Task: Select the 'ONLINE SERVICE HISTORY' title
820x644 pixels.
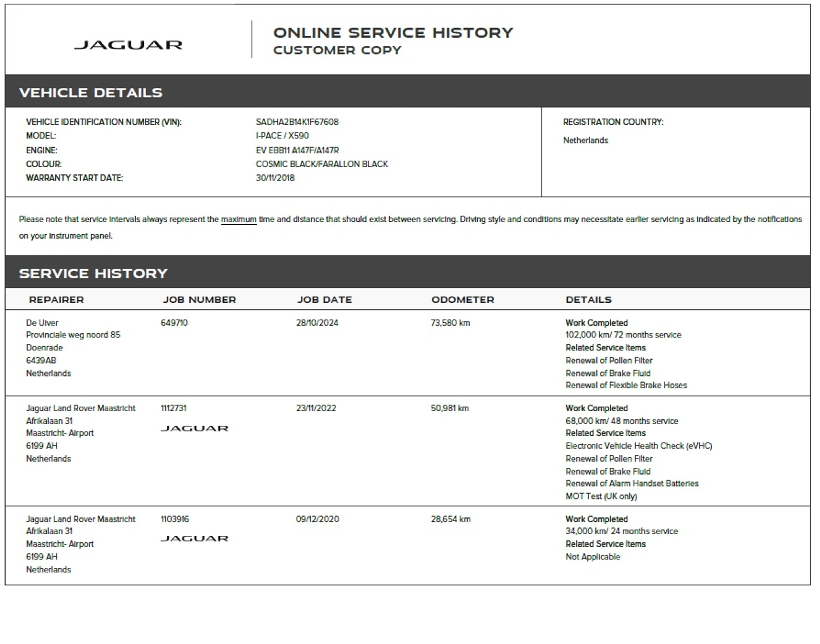Action: coord(393,33)
